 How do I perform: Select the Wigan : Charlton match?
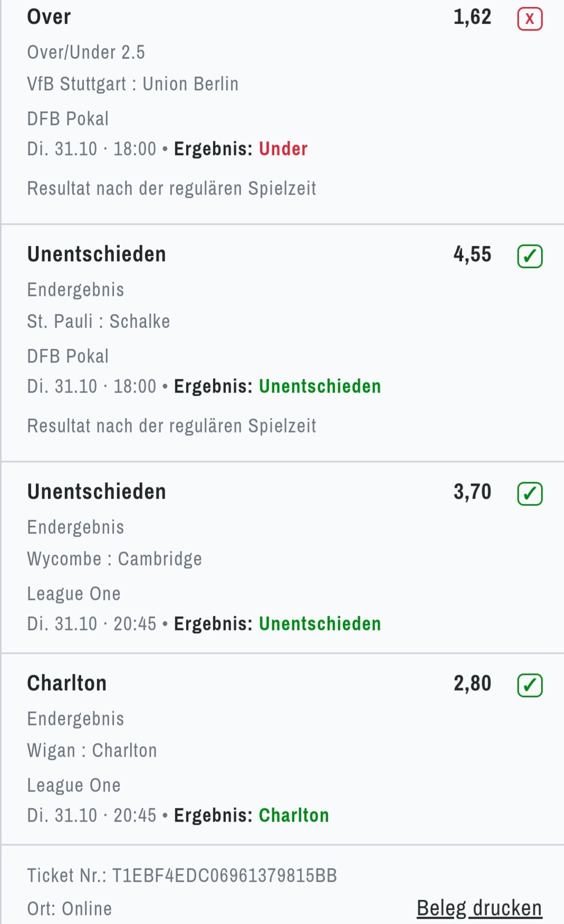[92, 751]
